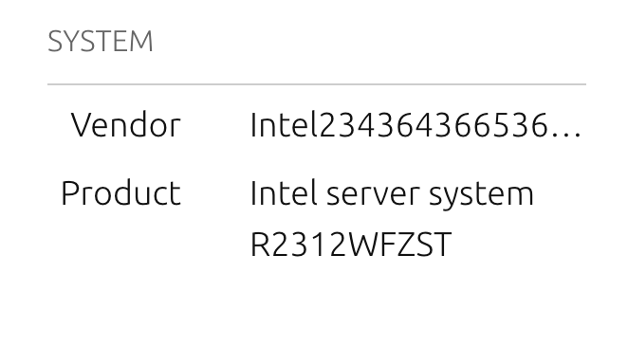Click the last letters TEM of SYSTEM heading
Viewport: 628px width, 364px height.
126,41
